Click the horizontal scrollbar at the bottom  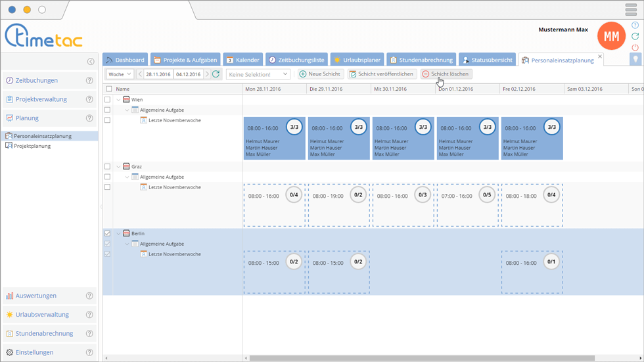tap(421, 358)
